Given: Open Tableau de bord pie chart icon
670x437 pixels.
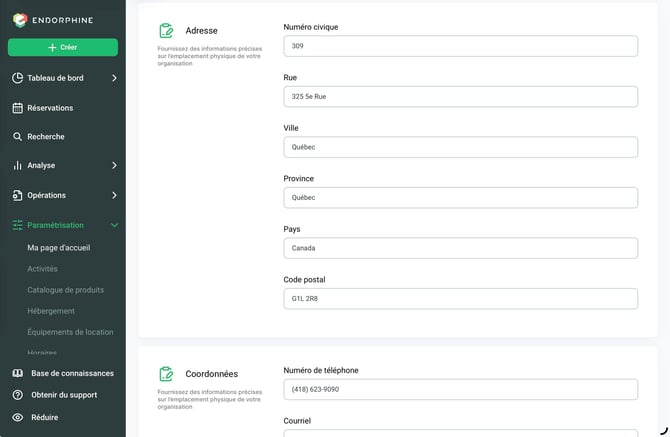Looking at the screenshot, I should (18, 78).
